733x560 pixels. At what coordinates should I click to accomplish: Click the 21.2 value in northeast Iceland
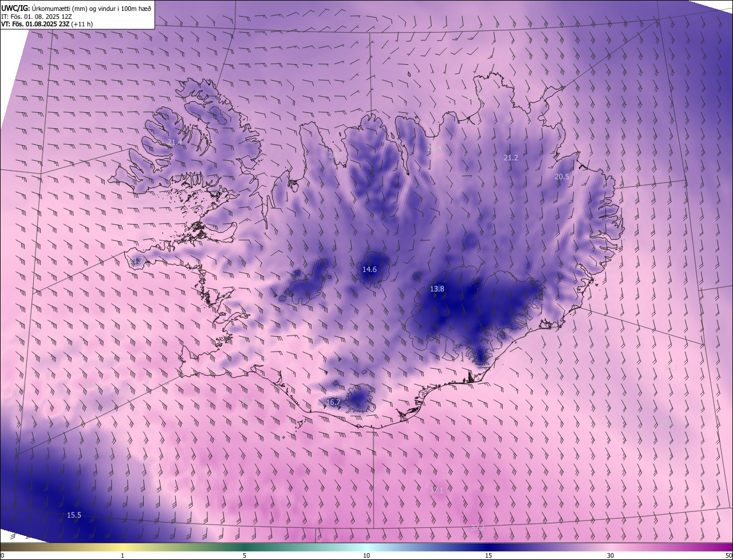coord(510,158)
